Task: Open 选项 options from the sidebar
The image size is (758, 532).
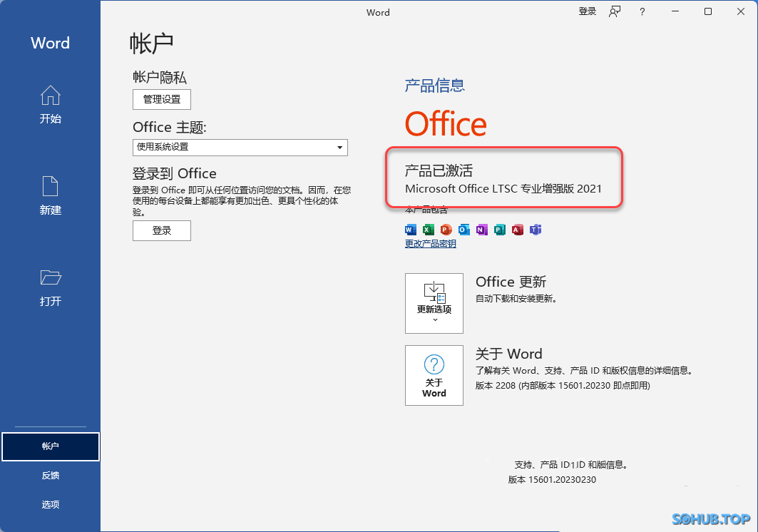Action: pos(51,504)
